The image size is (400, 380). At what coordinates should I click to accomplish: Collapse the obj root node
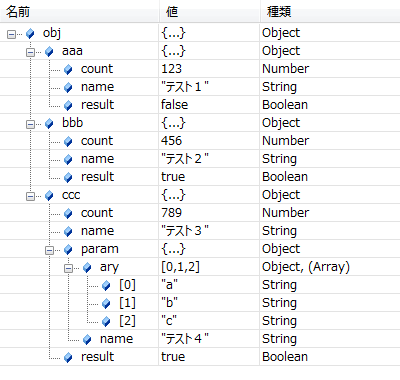(11, 34)
